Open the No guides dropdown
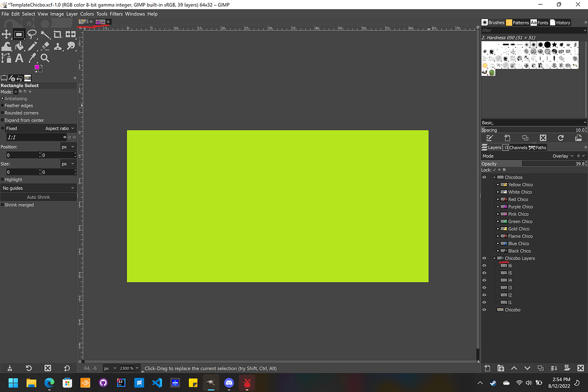 click(x=39, y=188)
